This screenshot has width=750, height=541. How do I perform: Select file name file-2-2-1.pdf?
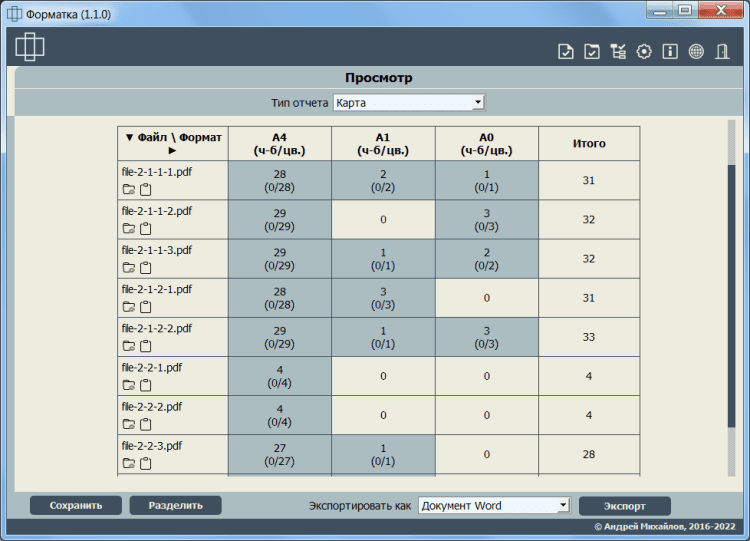coord(152,367)
